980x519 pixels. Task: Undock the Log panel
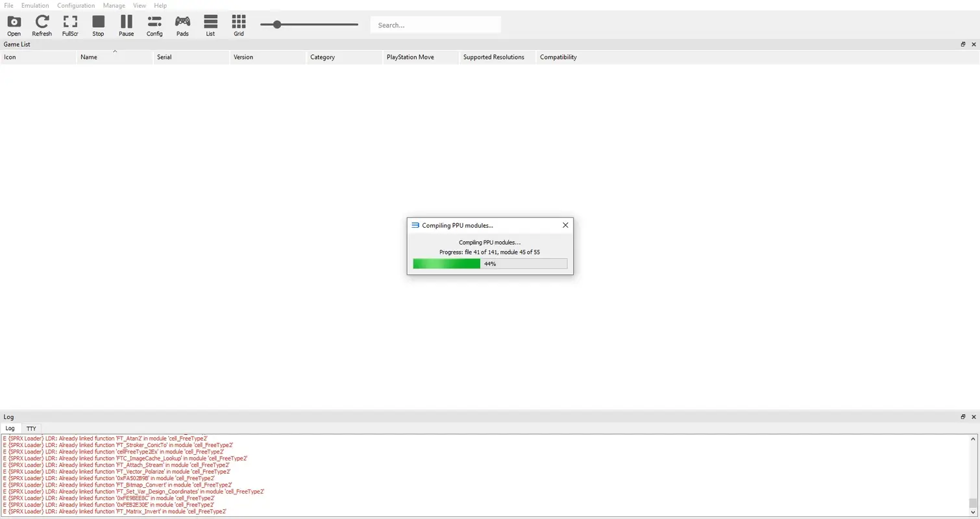pos(963,416)
